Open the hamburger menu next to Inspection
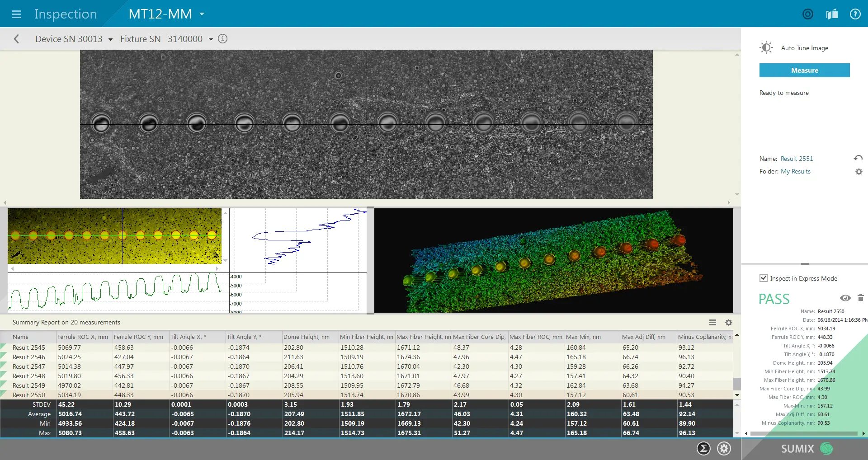The width and height of the screenshot is (868, 460). [16, 14]
